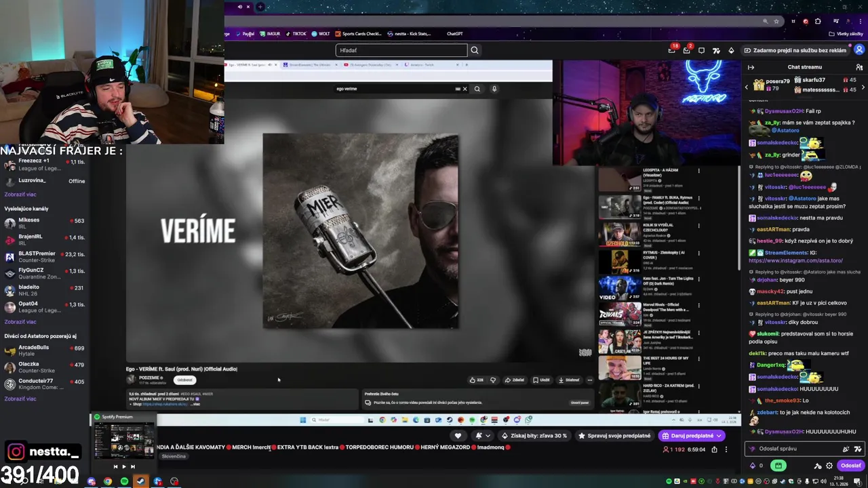Image resolution: width=868 pixels, height=488 pixels.
Task: Open Twitch notifications inbox with 18 badge
Action: tap(671, 50)
